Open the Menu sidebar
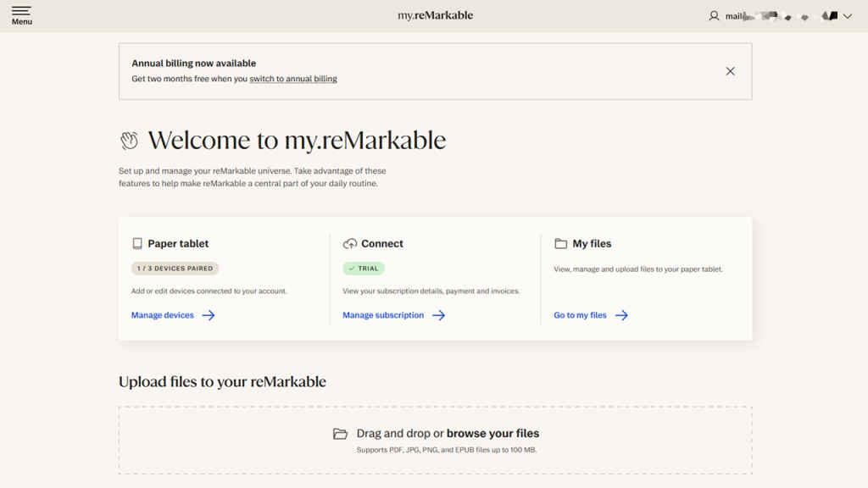The image size is (868, 488). pyautogui.click(x=21, y=15)
